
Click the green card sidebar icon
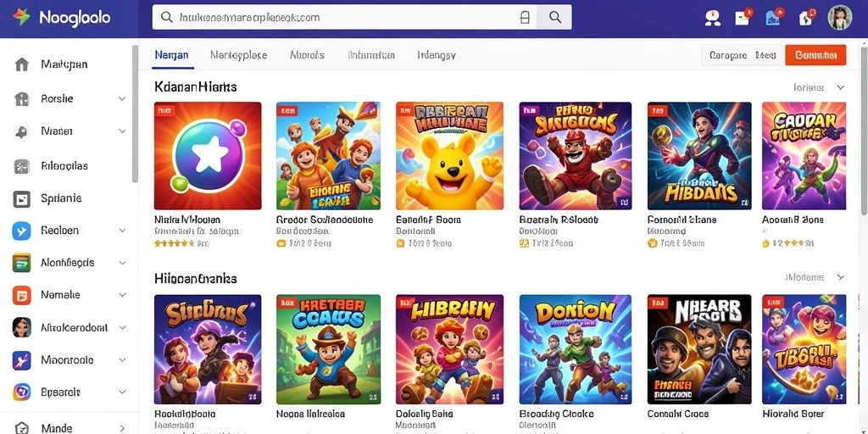click(21, 263)
